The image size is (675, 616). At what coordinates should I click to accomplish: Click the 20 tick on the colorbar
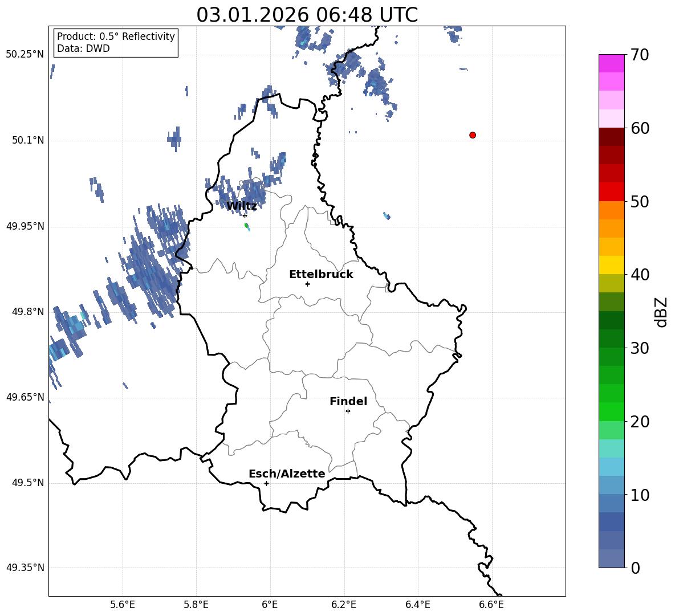coord(640,422)
